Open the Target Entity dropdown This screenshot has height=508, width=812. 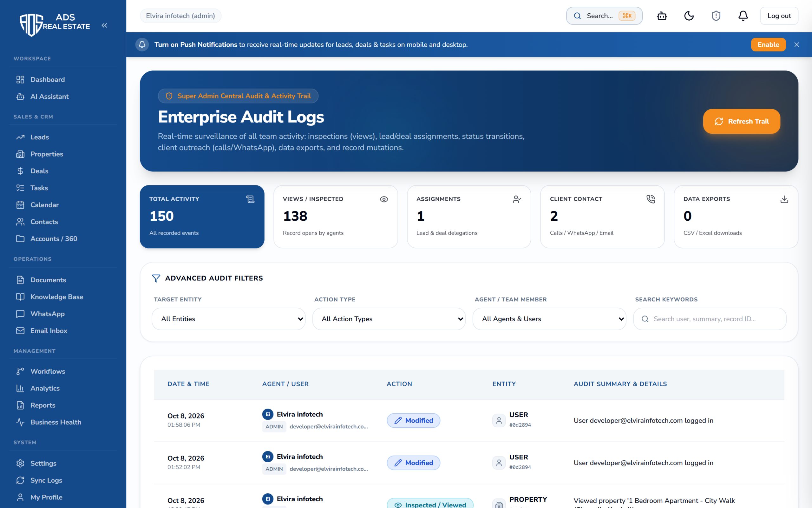228,319
